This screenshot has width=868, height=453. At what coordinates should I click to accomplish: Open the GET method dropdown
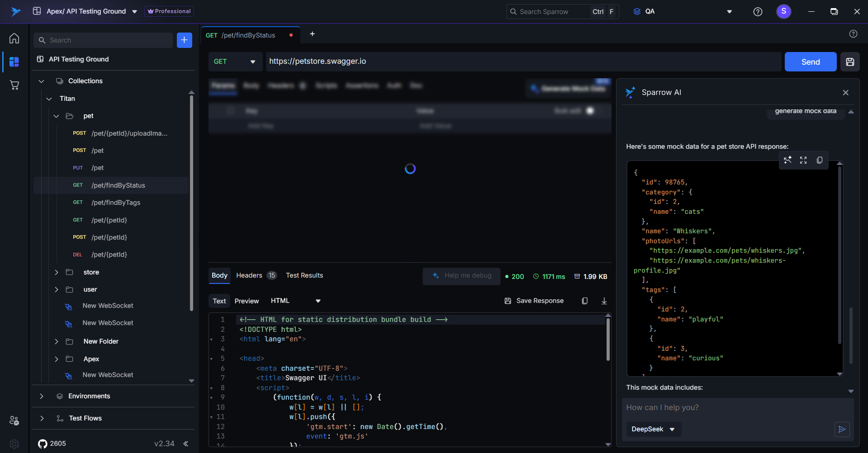point(235,62)
